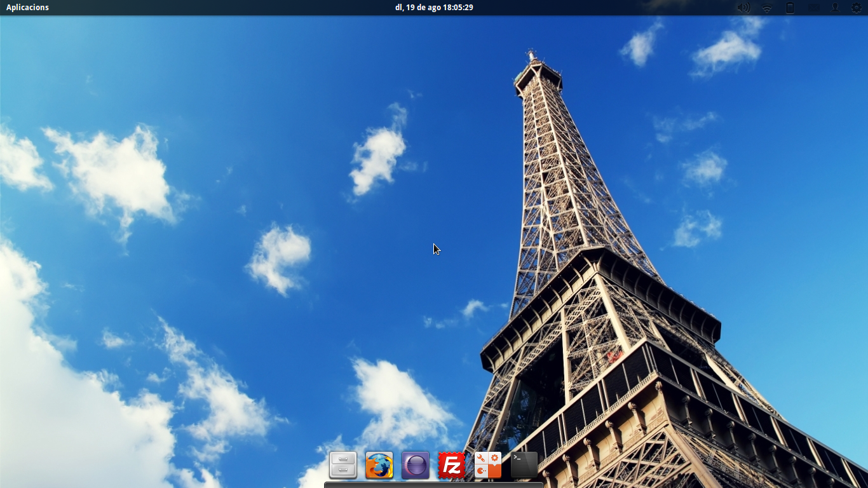Open the volume indicator
The height and width of the screenshot is (488, 868).
pos(743,8)
